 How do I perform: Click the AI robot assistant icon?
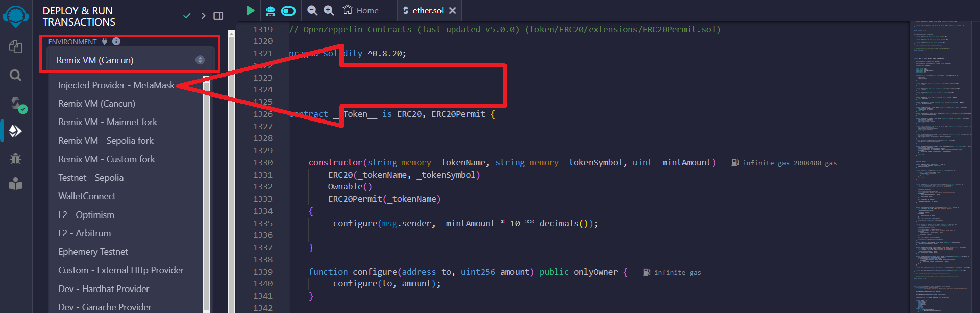[271, 10]
